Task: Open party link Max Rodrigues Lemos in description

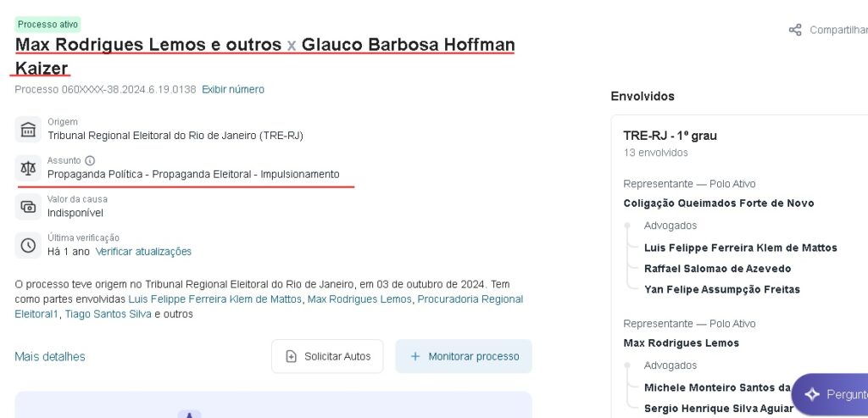Action: (359, 298)
